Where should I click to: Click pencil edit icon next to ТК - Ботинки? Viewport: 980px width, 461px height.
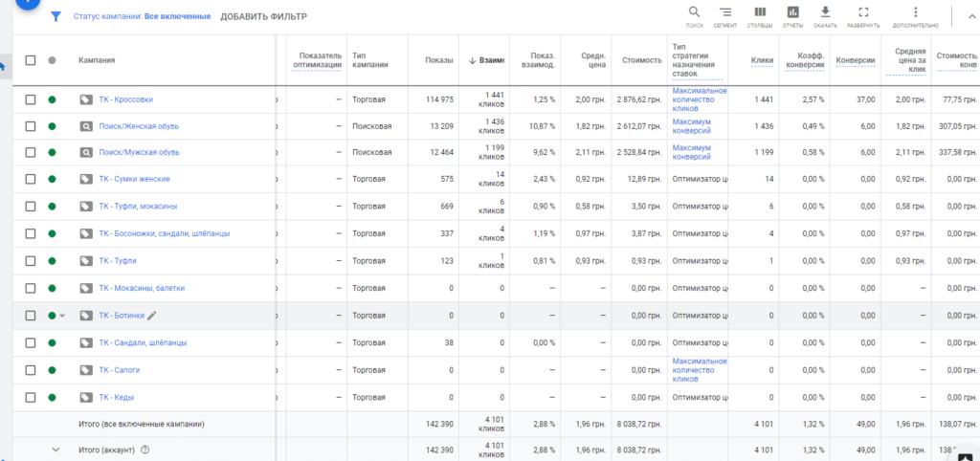point(151,316)
